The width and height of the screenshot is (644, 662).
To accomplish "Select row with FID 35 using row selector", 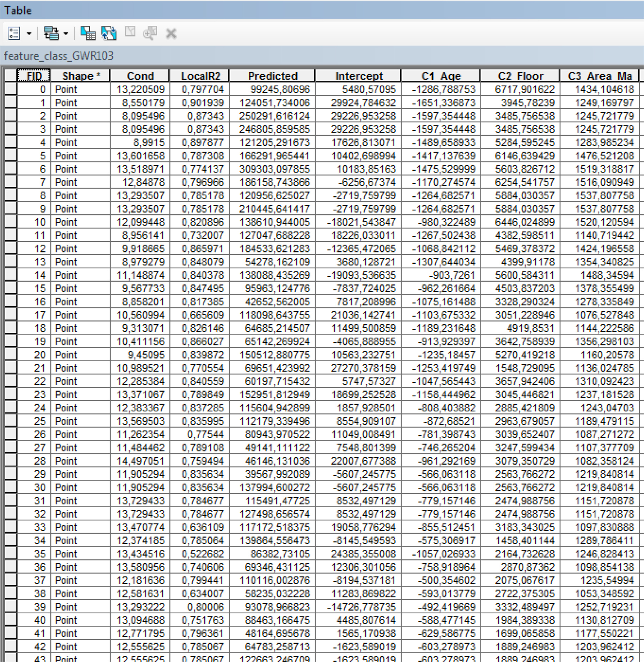I will (11, 553).
